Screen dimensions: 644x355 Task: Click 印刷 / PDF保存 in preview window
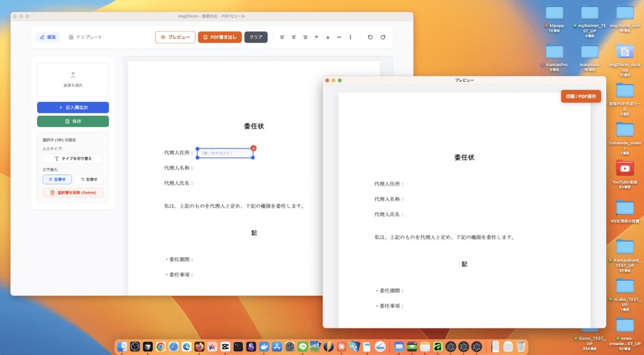point(580,96)
